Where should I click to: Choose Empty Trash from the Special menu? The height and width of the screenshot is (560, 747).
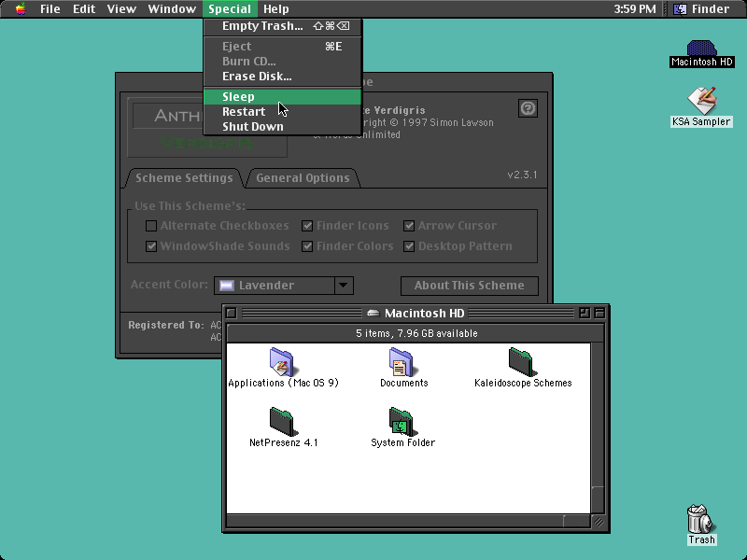(x=282, y=26)
